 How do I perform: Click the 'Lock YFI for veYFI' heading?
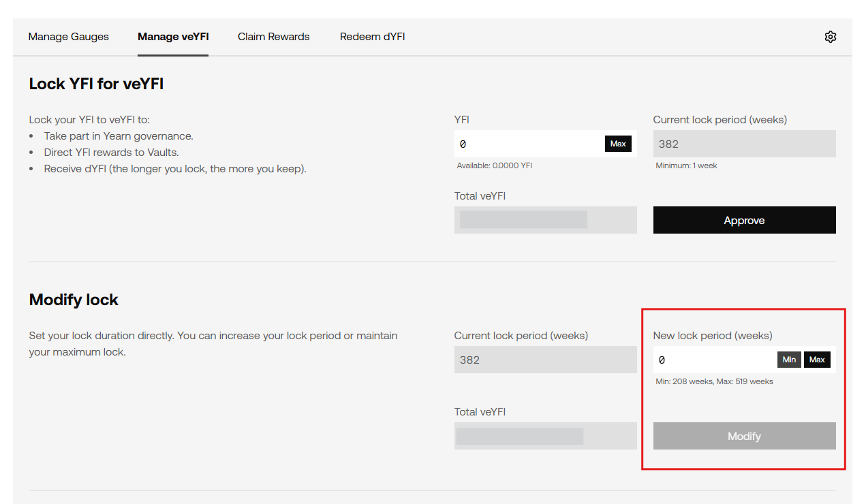tap(96, 84)
